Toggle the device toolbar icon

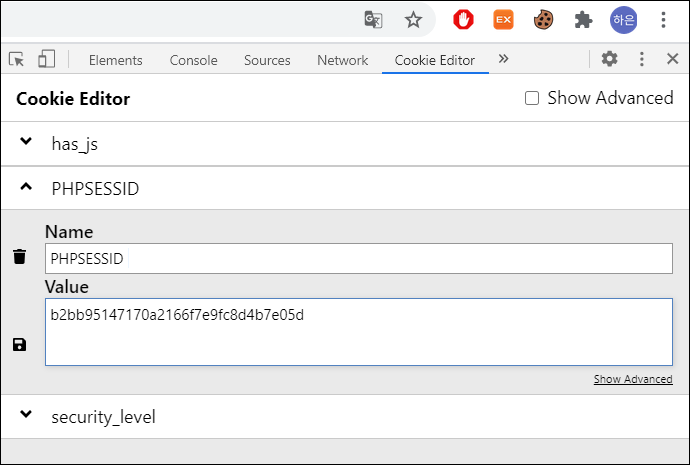[46, 59]
